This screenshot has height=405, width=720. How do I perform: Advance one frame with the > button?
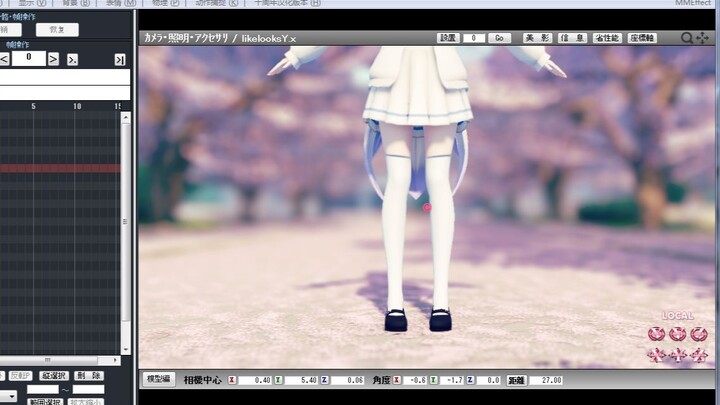53,59
